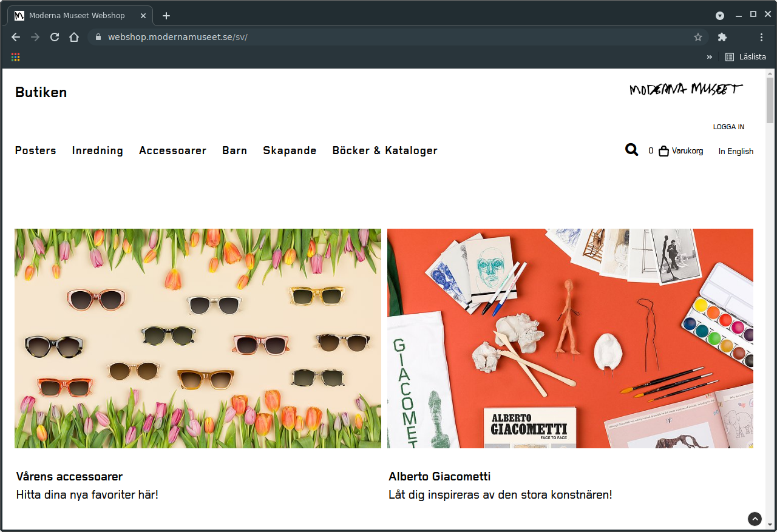The width and height of the screenshot is (777, 532).
Task: Click the cart item count 0
Action: coord(651,151)
